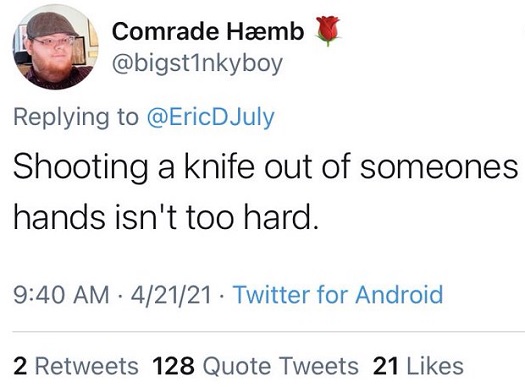This screenshot has width=525, height=387.
Task: View the 2 Retweets list
Action: click(76, 366)
